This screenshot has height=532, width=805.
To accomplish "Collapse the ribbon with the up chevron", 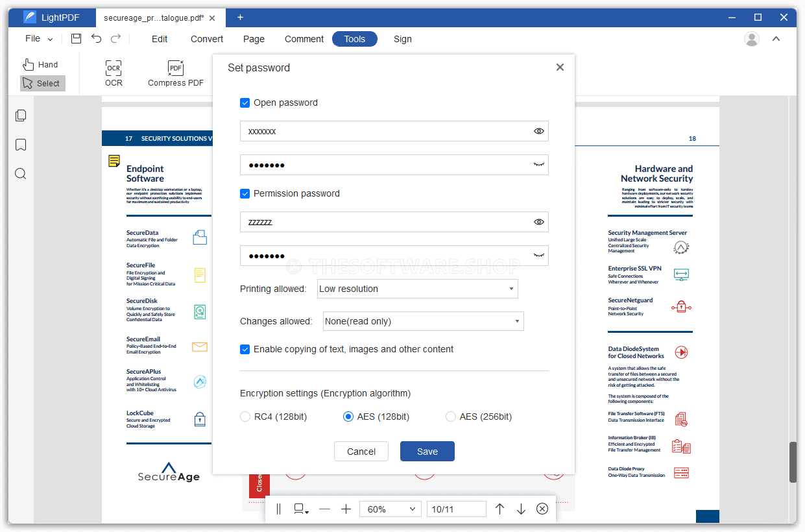I will (776, 39).
